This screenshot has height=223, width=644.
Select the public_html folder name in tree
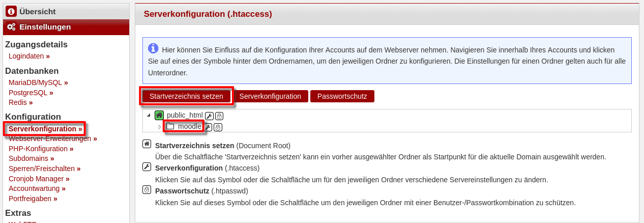(185, 115)
